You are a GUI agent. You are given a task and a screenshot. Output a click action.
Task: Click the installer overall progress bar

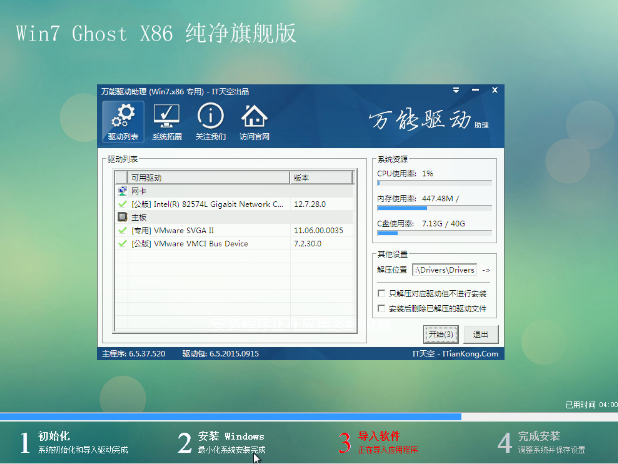pos(309,417)
